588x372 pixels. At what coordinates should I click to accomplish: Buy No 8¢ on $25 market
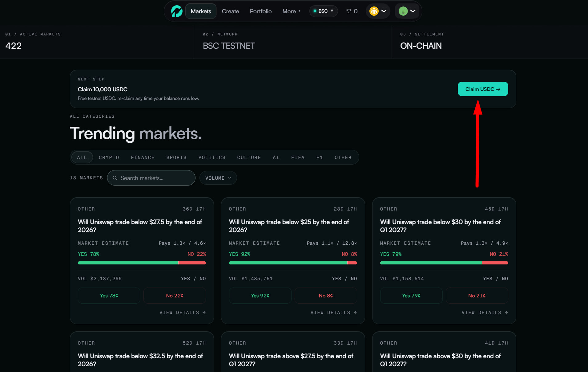click(326, 295)
